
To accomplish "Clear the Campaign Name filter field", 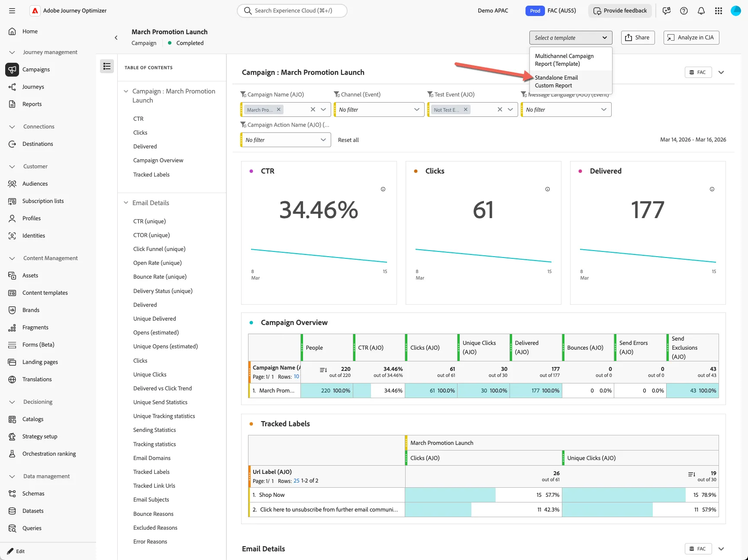I will [x=313, y=109].
